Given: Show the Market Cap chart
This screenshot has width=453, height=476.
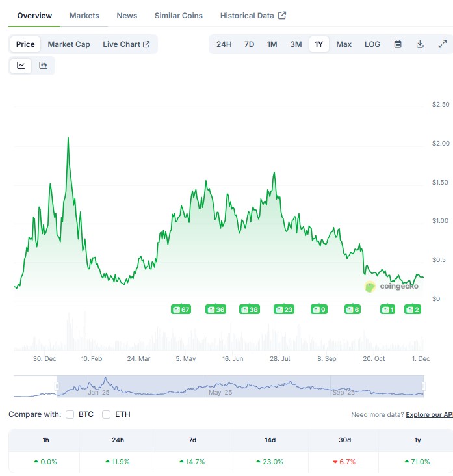Looking at the screenshot, I should 69,44.
